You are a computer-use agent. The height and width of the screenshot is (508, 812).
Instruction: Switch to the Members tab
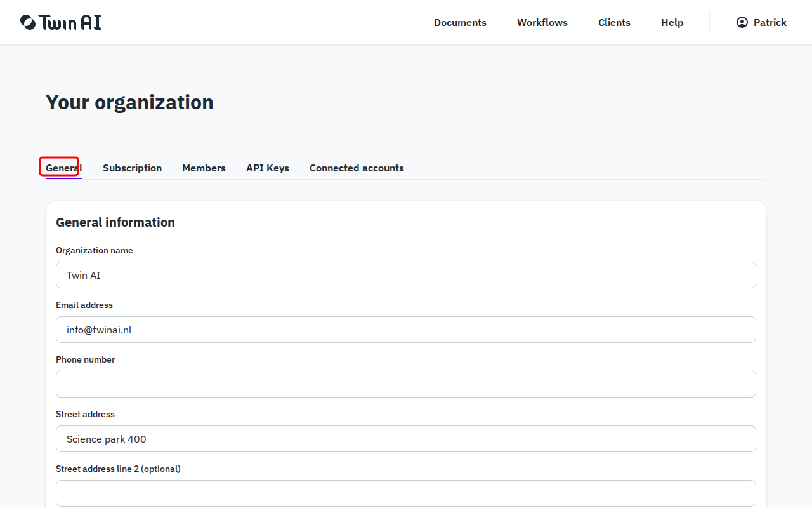click(204, 168)
